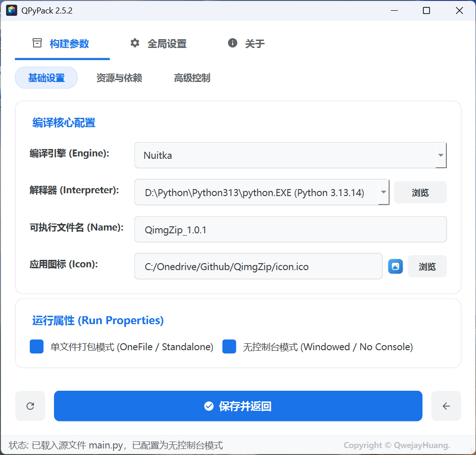Click the Copyright QwejayHuang text
Viewport: 476px width, 455px height.
397,445
